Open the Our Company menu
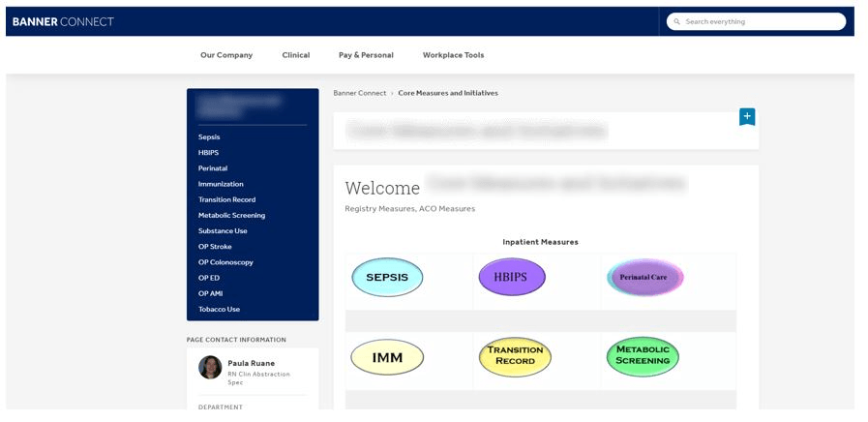The height and width of the screenshot is (422, 868). 226,55
